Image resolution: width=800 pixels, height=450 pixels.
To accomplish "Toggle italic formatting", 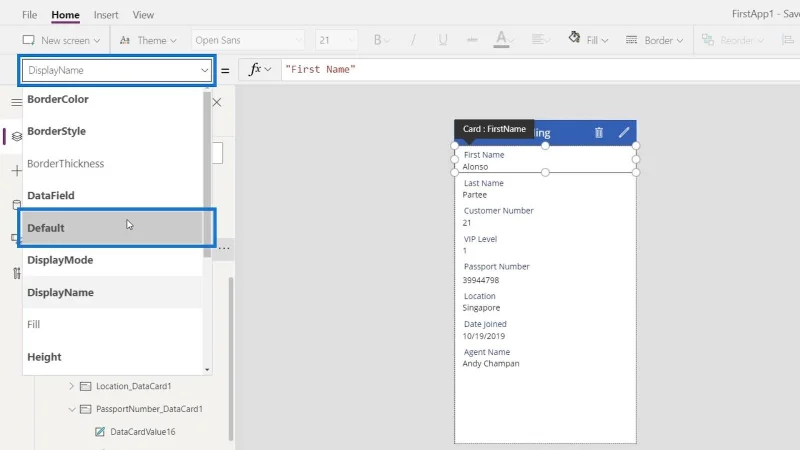I will [413, 40].
